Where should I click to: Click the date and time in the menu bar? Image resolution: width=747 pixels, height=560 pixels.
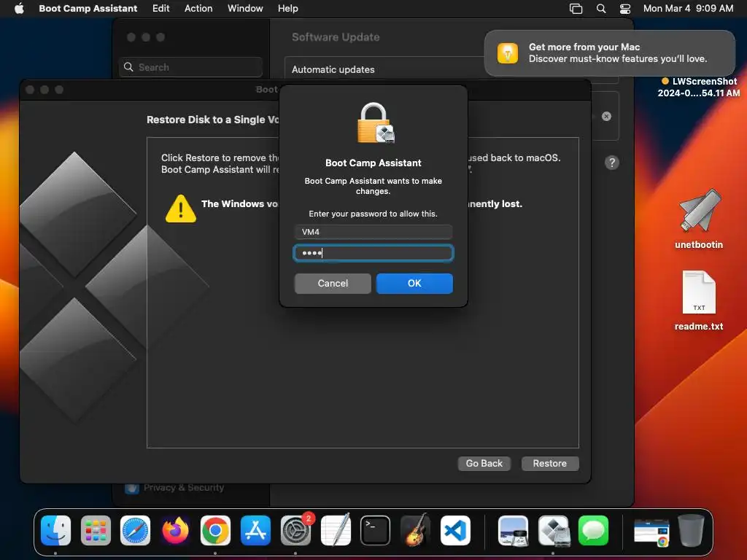[688, 8]
